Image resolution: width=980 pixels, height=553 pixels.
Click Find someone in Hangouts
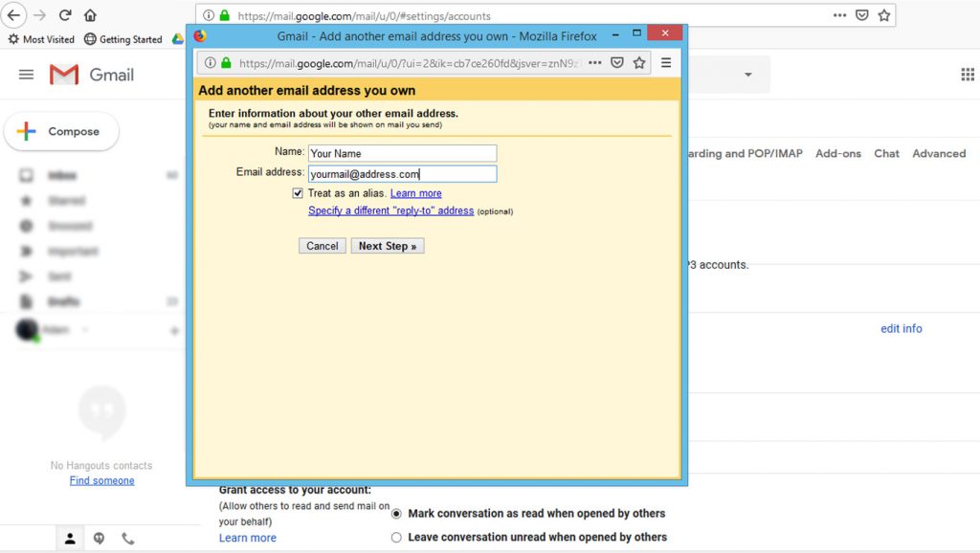[x=101, y=480]
